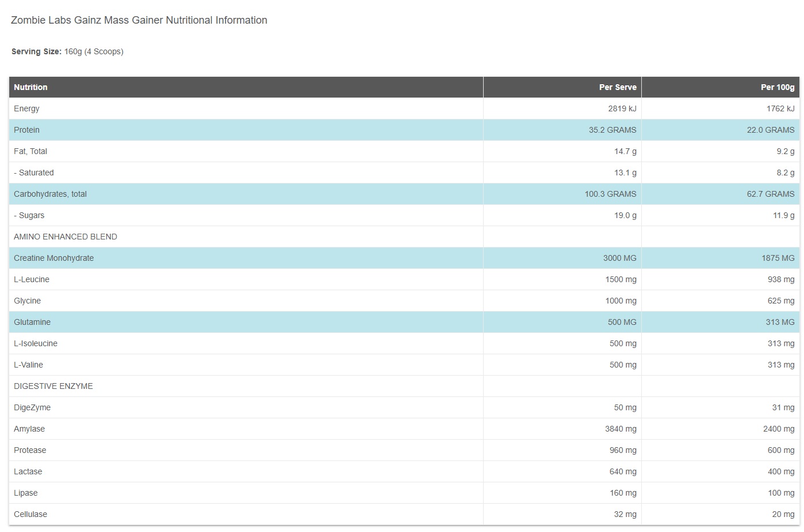Click the 'L-Isoleucine' row label
The width and height of the screenshot is (804, 532).
pyautogui.click(x=36, y=343)
